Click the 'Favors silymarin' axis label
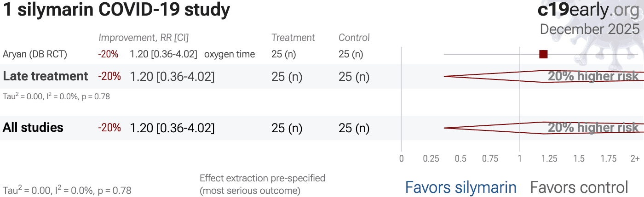The image size is (644, 197). [460, 187]
